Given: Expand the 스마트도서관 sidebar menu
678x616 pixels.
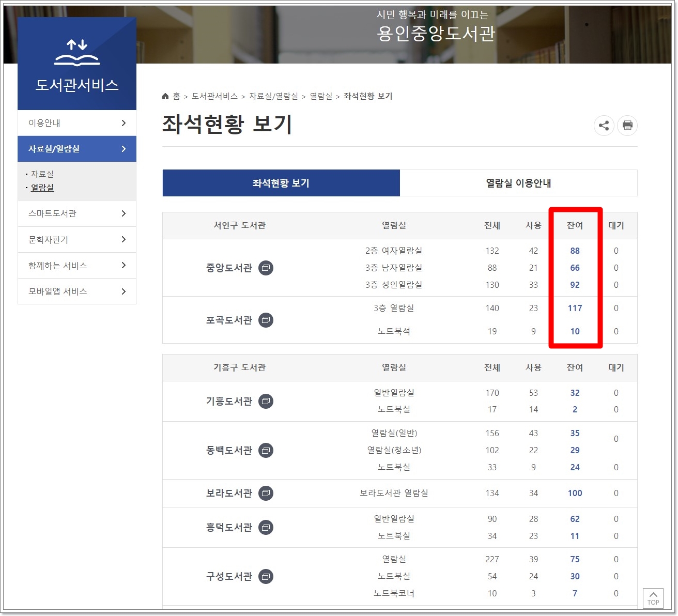Looking at the screenshot, I should click(77, 213).
